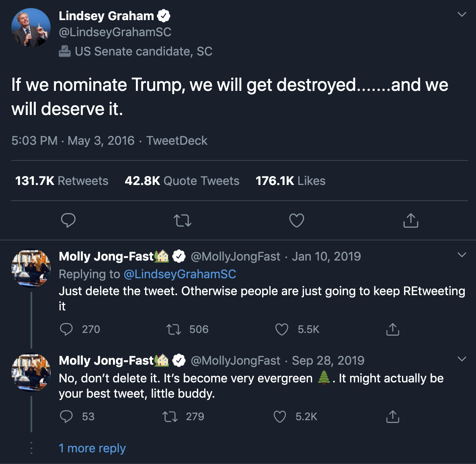This screenshot has height=464, width=476.
Task: View the 42.8K Quote Tweets list
Action: click(x=182, y=181)
